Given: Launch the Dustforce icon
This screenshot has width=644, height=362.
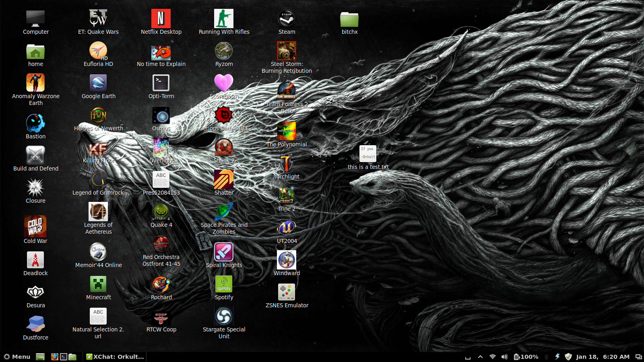Looking at the screenshot, I should (x=35, y=324).
